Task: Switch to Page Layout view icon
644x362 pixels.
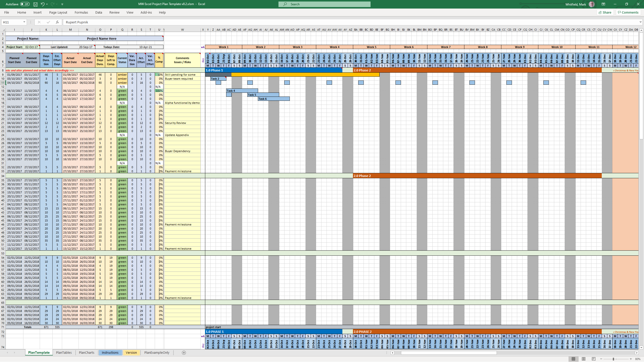Action: [584, 359]
